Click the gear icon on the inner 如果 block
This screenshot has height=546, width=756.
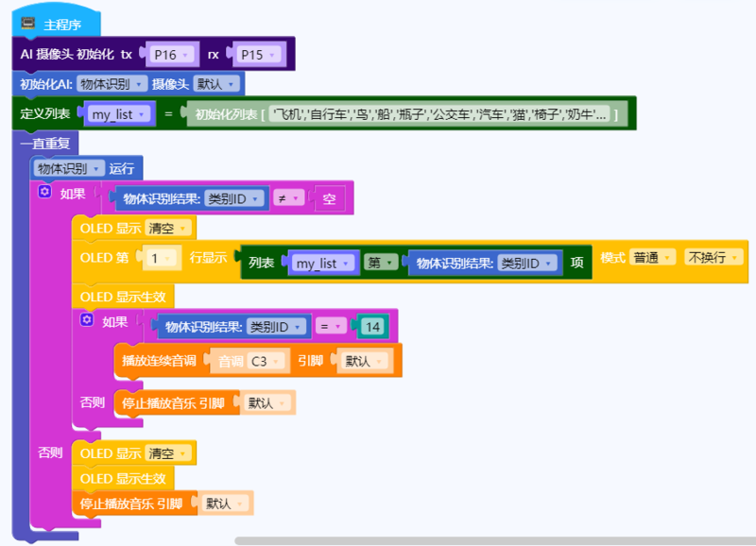[x=87, y=321]
